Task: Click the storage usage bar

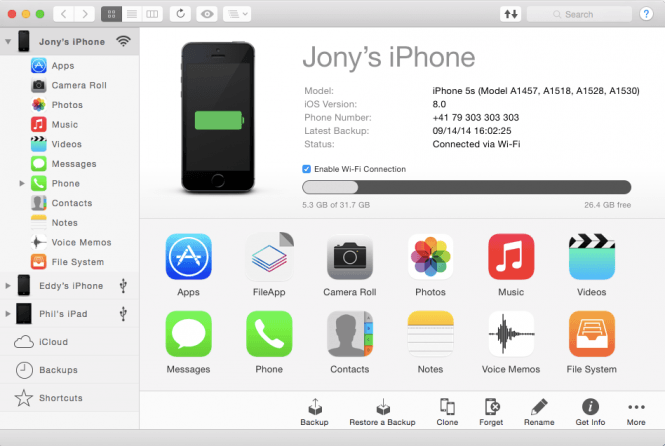Action: pos(467,187)
